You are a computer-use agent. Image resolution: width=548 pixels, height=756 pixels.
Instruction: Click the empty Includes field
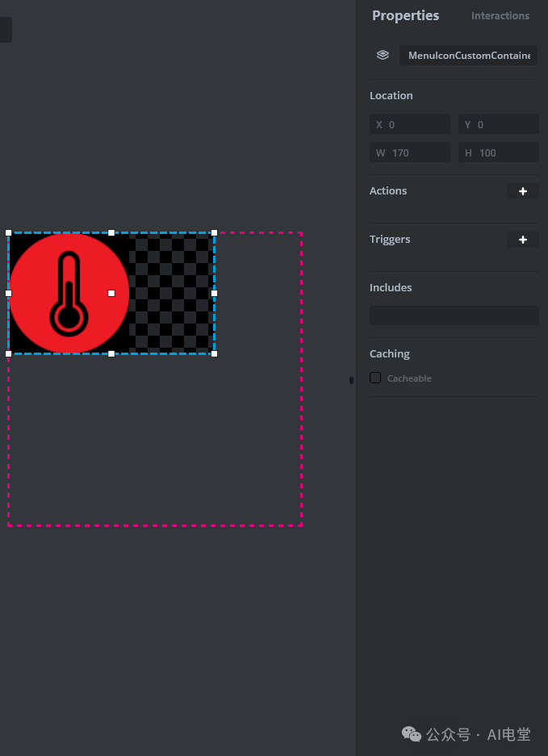coord(454,315)
